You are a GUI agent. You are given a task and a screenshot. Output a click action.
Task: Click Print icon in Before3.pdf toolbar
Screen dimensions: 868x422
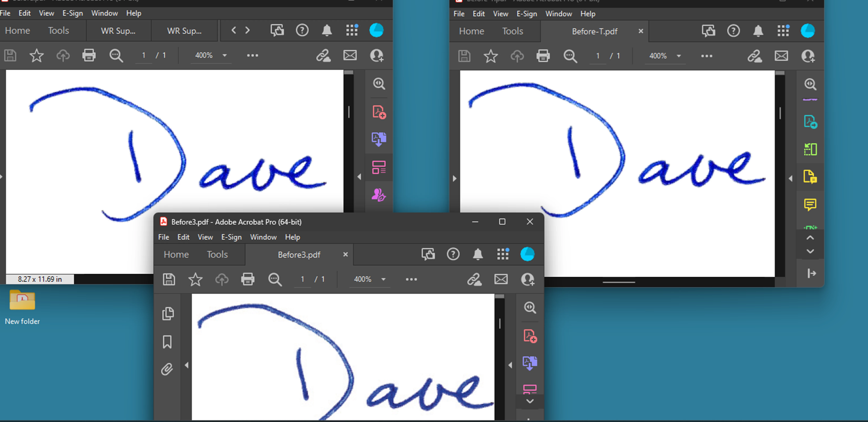click(247, 279)
